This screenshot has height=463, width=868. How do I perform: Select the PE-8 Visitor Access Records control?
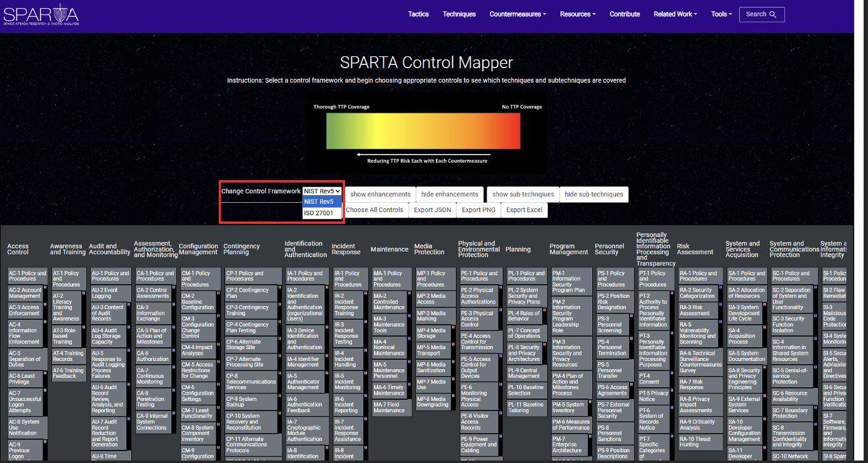tap(478, 422)
